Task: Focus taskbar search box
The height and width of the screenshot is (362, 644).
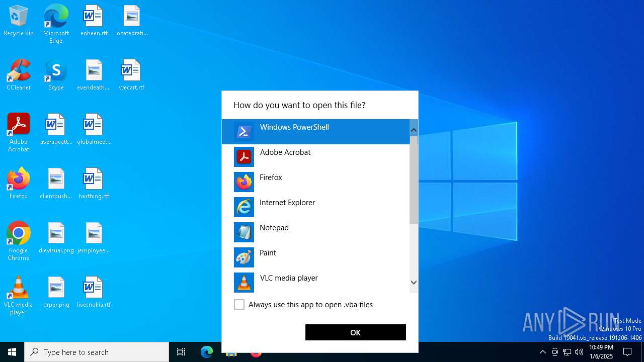Action: (x=97, y=352)
